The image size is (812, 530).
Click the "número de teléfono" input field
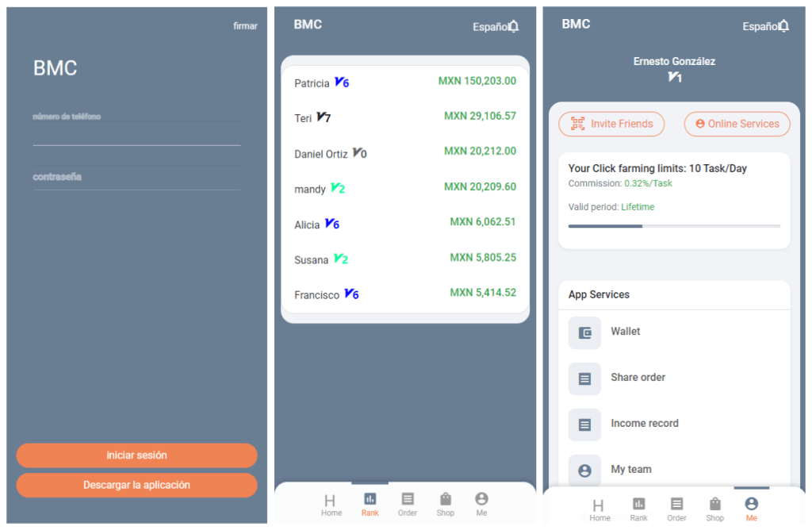pyautogui.click(x=136, y=133)
